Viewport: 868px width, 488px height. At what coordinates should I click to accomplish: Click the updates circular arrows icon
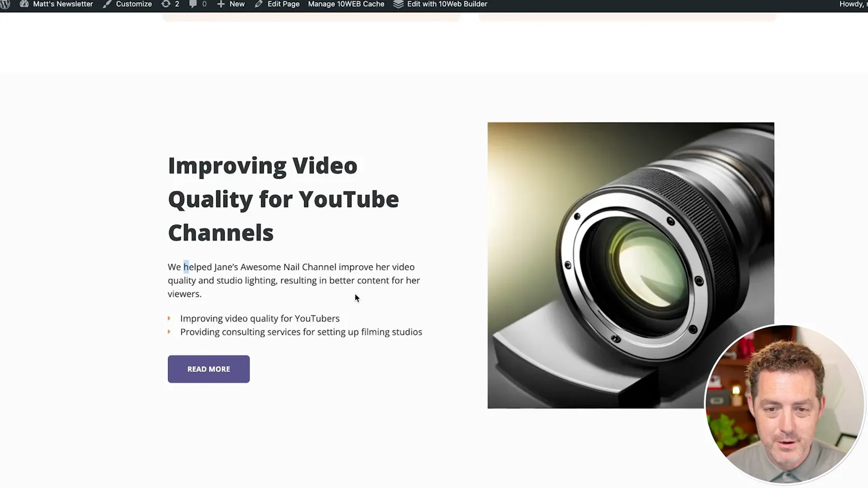click(x=166, y=4)
